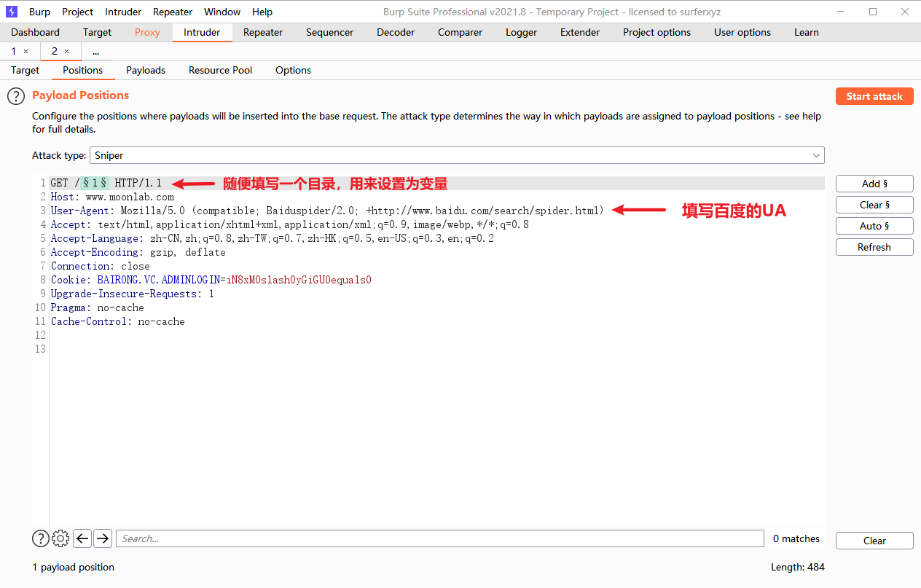The image size is (921, 588).
Task: Click the User-Agent Baiduspider line
Action: pos(327,211)
